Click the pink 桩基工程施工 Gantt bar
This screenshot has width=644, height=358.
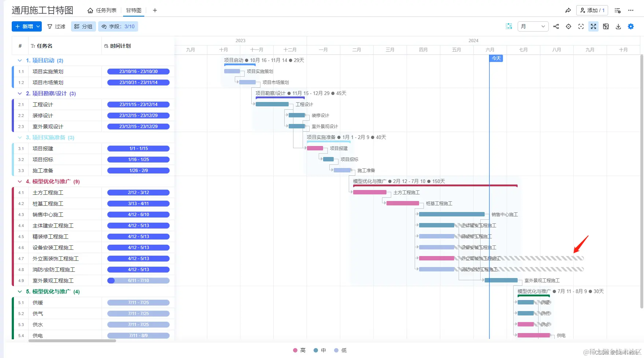tap(403, 203)
